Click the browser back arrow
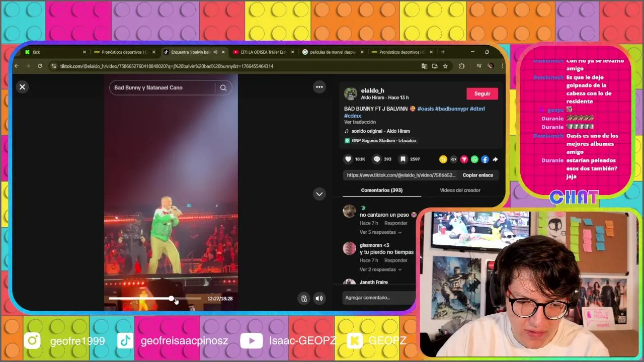Image resolution: width=644 pixels, height=362 pixels. (17, 66)
